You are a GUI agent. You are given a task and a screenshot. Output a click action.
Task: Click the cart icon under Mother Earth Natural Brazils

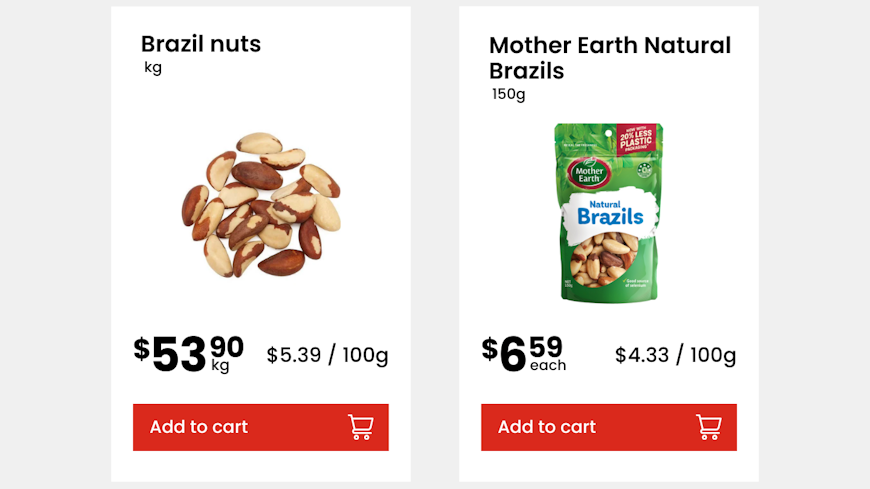point(708,427)
